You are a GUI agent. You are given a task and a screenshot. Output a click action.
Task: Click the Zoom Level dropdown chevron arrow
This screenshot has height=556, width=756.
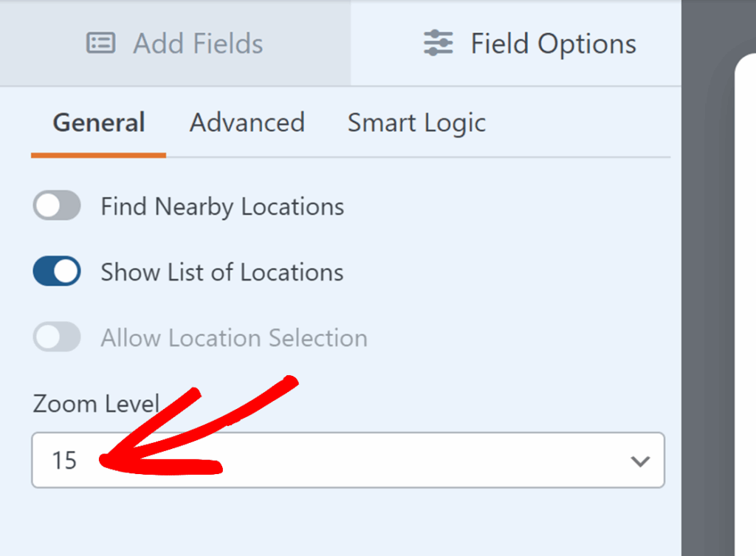[639, 461]
